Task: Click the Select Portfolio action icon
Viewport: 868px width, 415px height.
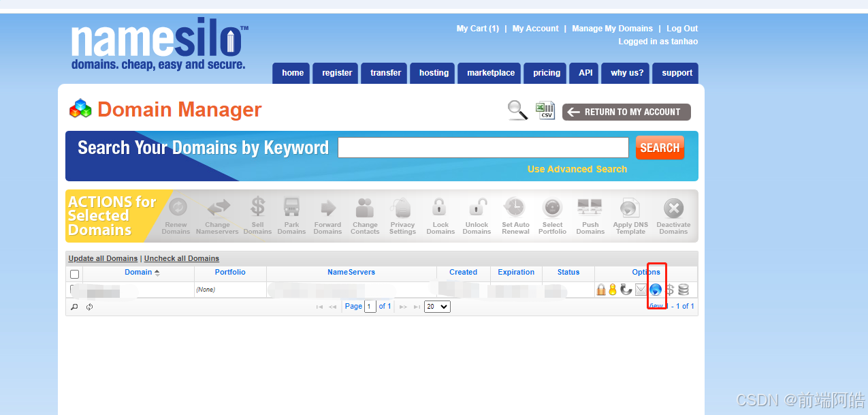Action: tap(552, 207)
